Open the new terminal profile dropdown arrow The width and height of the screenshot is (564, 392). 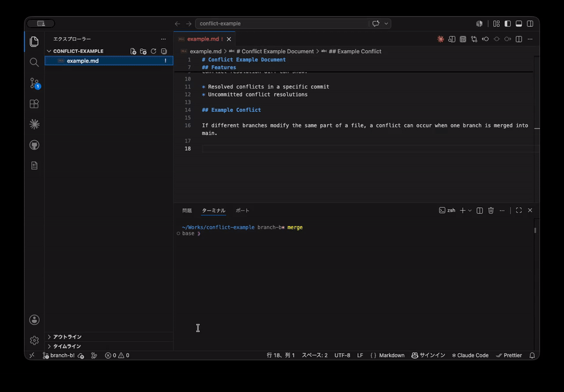click(470, 211)
